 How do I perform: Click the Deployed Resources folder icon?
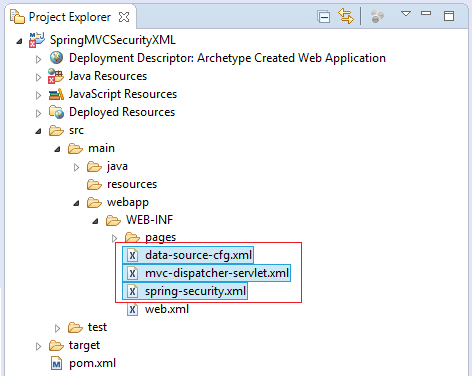[56, 112]
